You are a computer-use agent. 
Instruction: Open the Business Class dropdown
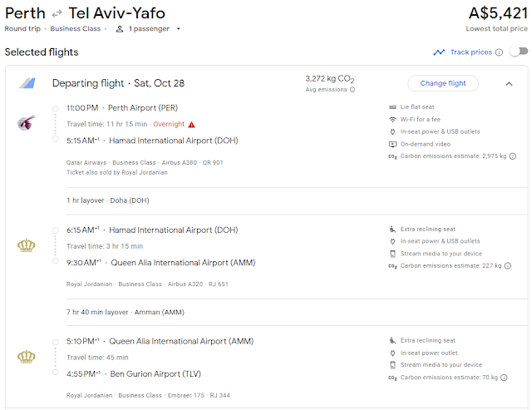coord(79,28)
